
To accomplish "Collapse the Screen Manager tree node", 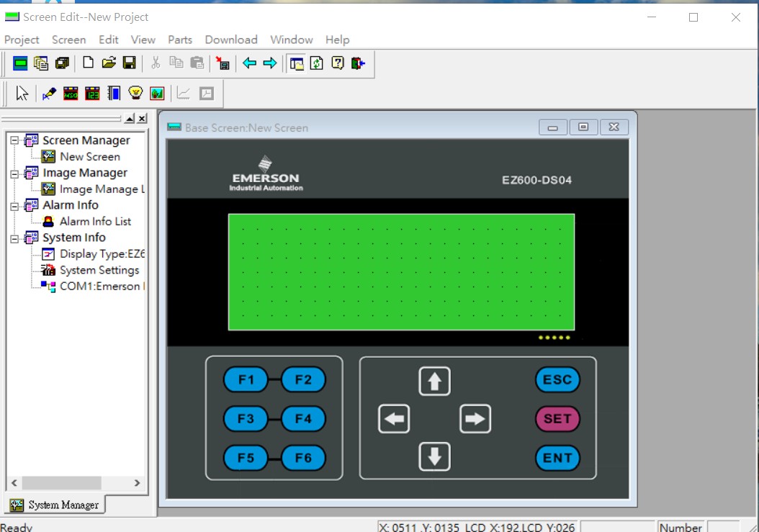I will [x=14, y=140].
